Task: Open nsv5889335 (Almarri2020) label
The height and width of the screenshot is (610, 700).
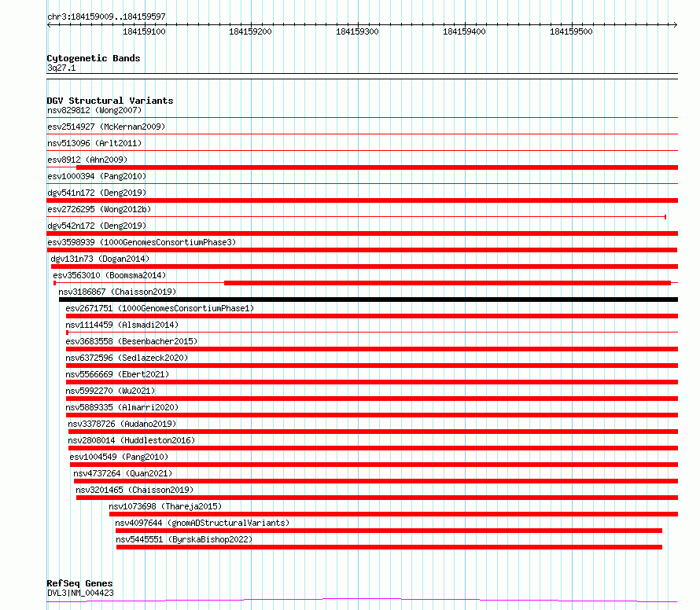Action: 122,407
